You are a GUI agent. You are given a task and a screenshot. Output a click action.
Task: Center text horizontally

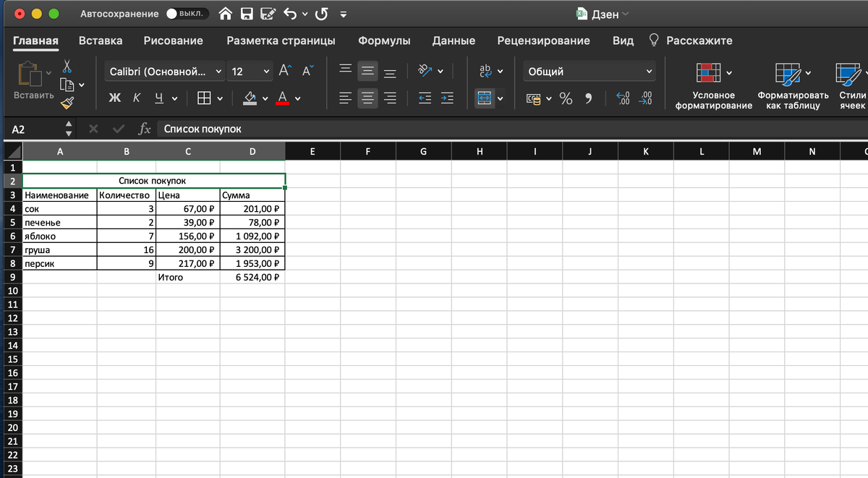click(368, 98)
